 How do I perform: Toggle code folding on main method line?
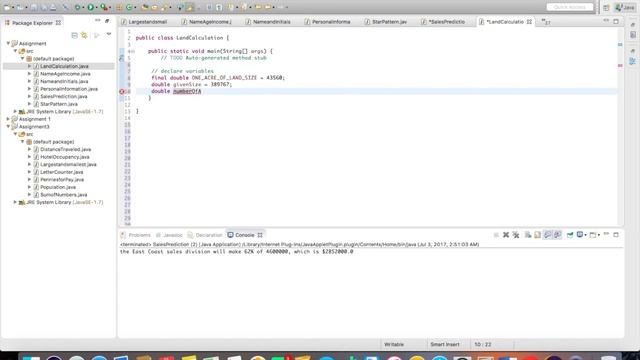(x=133, y=51)
